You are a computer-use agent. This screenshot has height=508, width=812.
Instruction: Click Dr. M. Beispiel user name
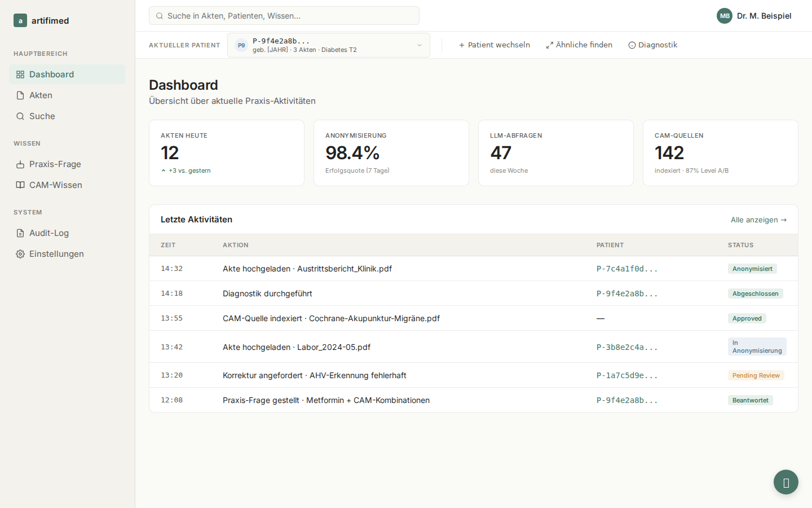(x=764, y=16)
